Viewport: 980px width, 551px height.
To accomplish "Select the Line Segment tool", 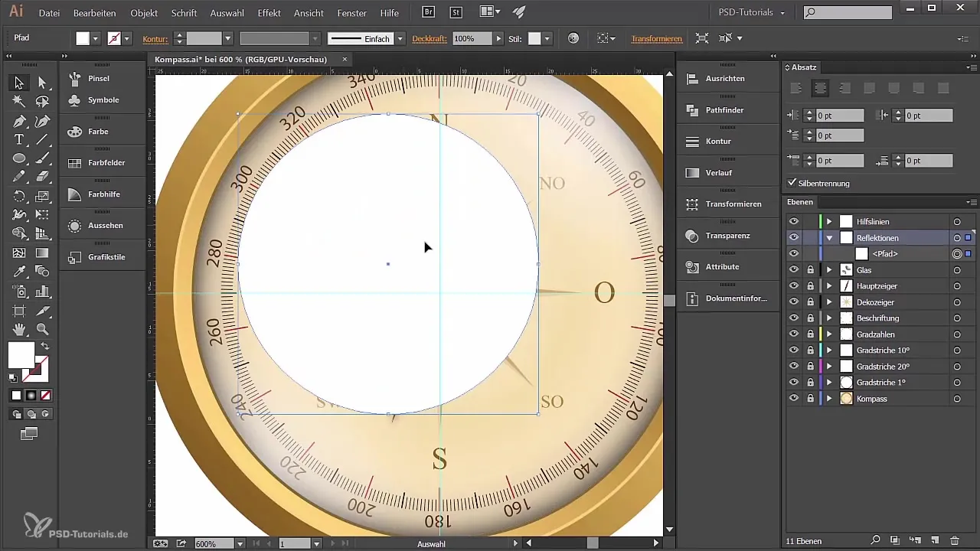I will point(42,139).
